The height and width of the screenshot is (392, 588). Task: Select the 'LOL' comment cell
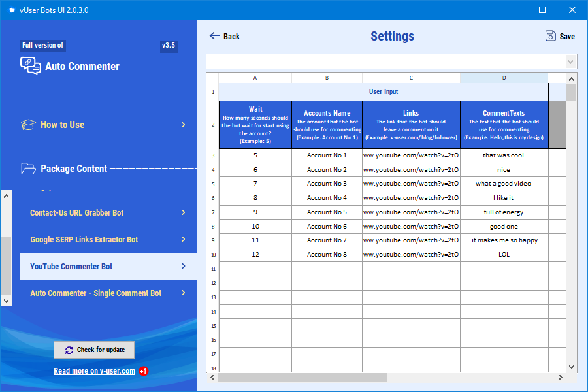tap(504, 255)
